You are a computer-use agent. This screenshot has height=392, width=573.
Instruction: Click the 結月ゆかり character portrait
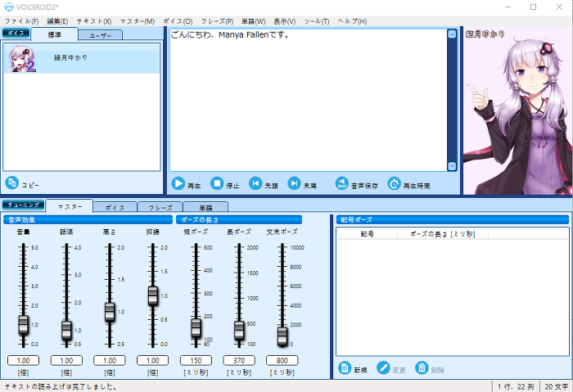[517, 111]
